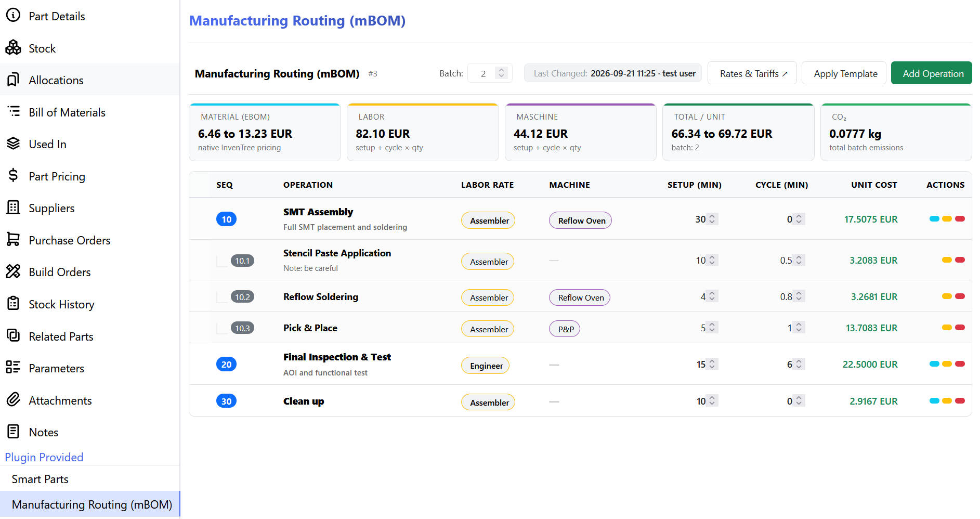Click the Apply Template button
Image resolution: width=980 pixels, height=519 pixels.
(844, 73)
